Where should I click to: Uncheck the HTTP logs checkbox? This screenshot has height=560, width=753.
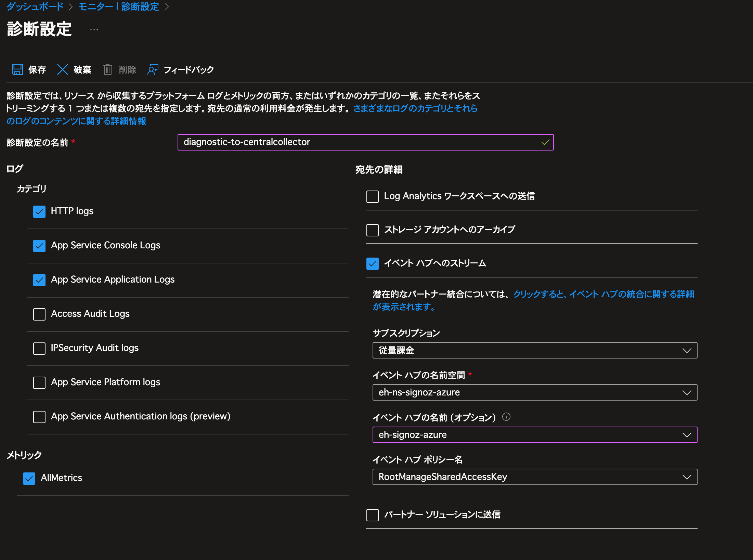[x=39, y=211]
